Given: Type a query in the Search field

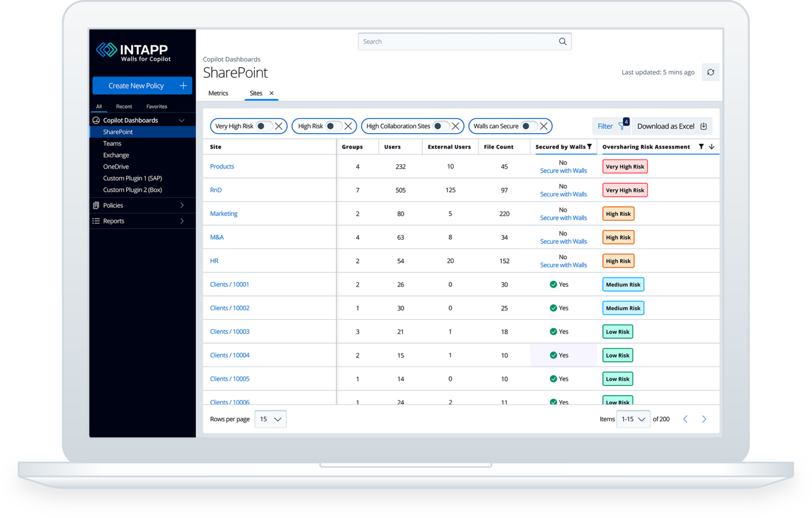Looking at the screenshot, I should pyautogui.click(x=455, y=41).
